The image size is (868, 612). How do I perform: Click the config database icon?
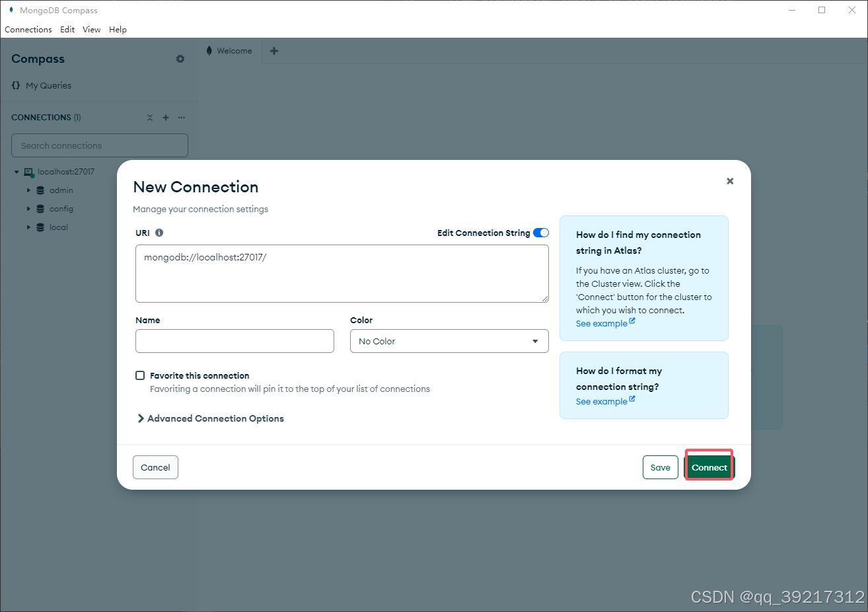(x=40, y=209)
